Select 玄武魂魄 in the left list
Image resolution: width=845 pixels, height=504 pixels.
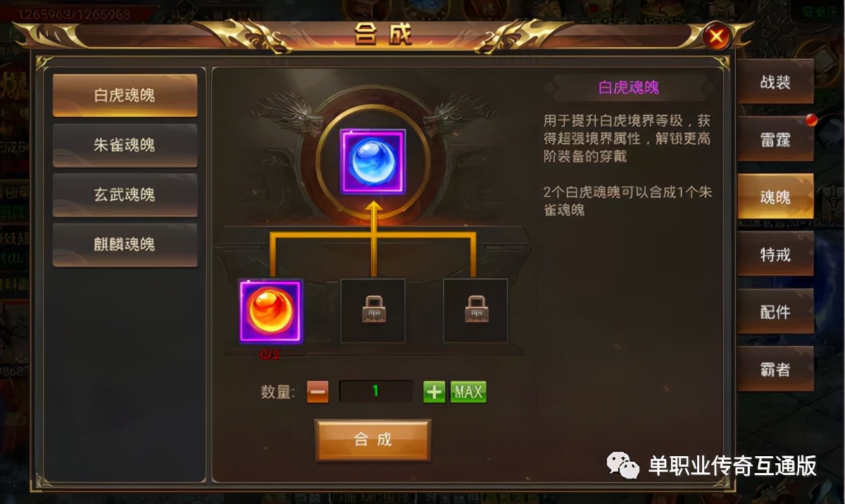(125, 195)
